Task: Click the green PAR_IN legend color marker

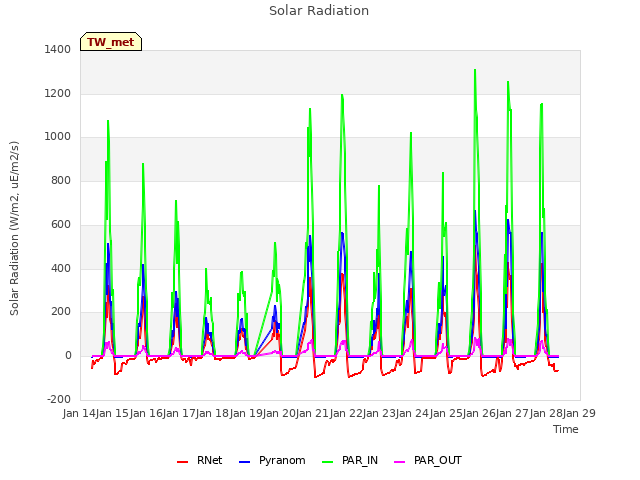Action: 327,462
